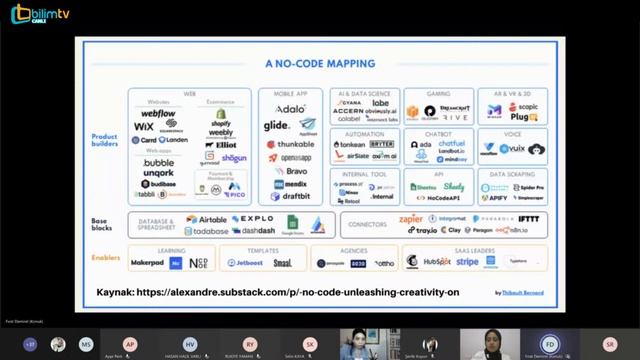This screenshot has height=360, width=640.
Task: Click the lobe logo under AI & Data Science
Action: [380, 103]
